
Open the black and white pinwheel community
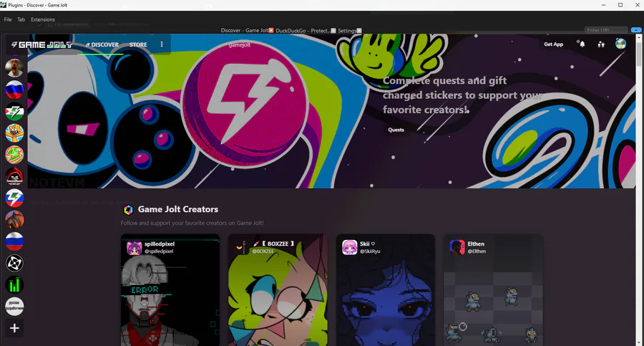tap(14, 264)
